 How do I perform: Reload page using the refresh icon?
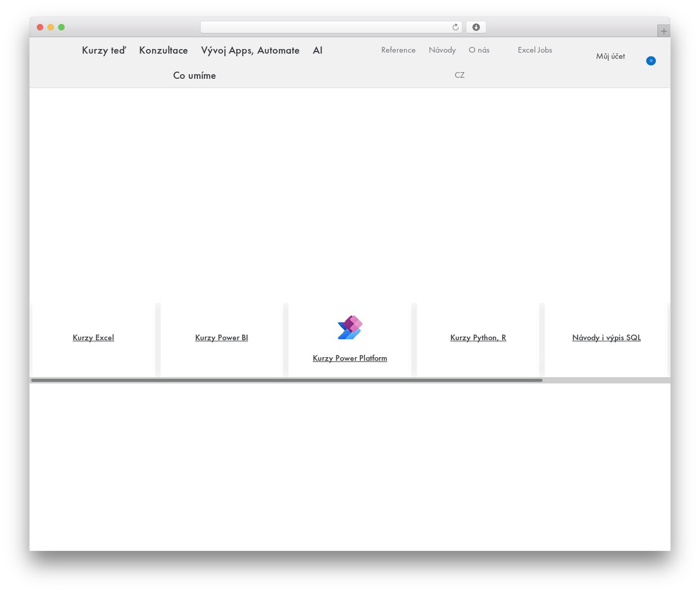[455, 27]
